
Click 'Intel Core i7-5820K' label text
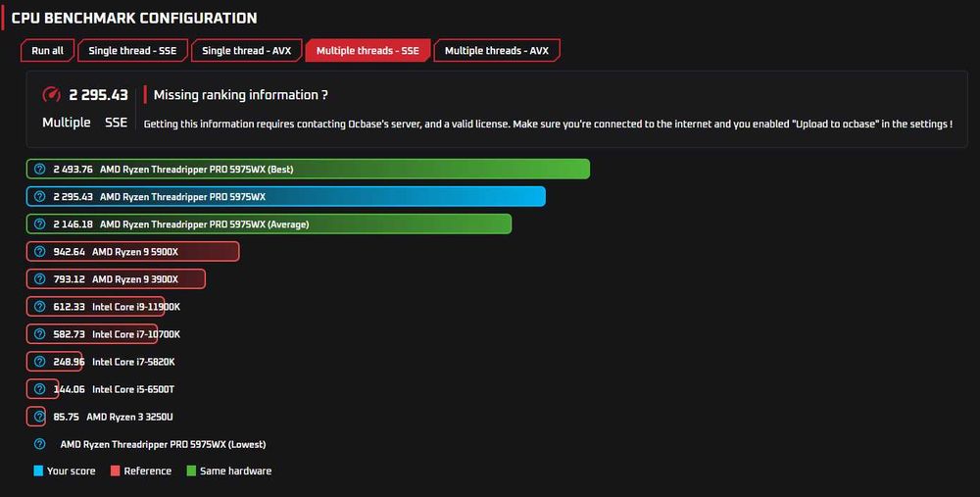(133, 362)
